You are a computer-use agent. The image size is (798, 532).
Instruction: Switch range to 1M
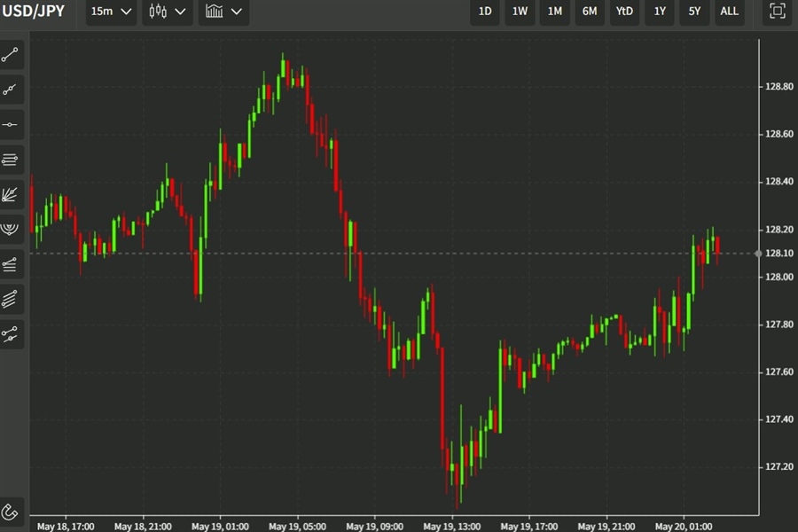pos(555,12)
